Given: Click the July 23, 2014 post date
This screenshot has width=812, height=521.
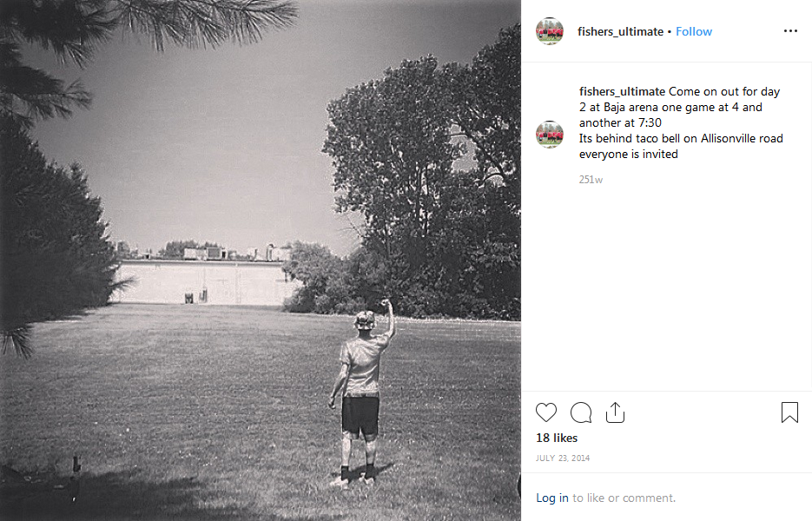Looking at the screenshot, I should 563,458.
